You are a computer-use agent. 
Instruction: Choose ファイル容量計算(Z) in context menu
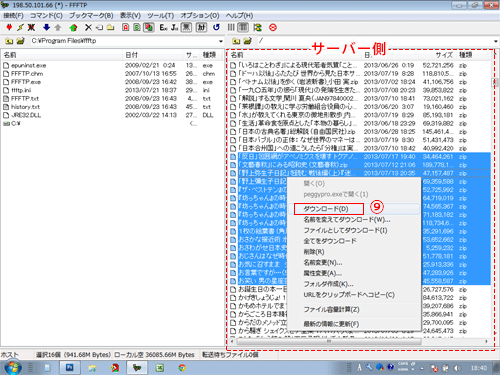point(353,310)
